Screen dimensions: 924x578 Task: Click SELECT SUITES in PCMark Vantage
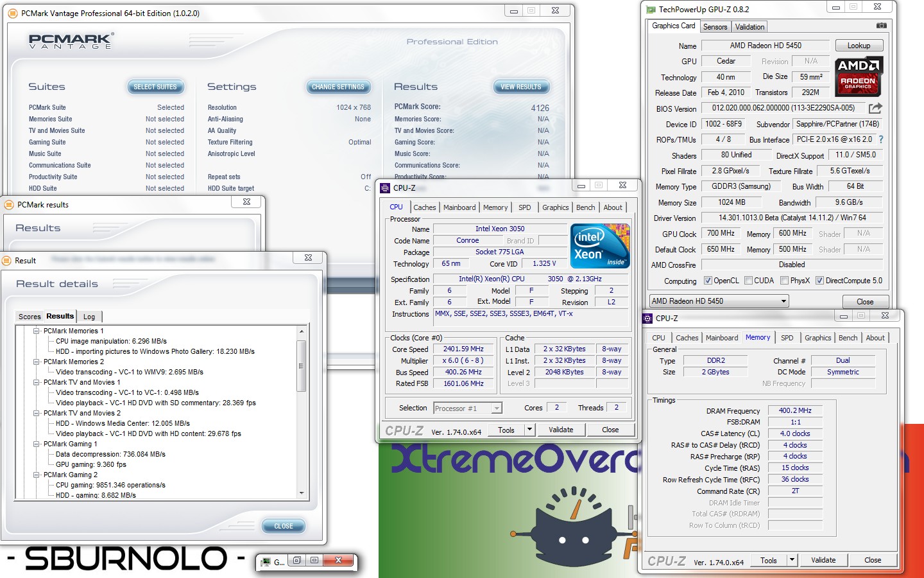155,87
